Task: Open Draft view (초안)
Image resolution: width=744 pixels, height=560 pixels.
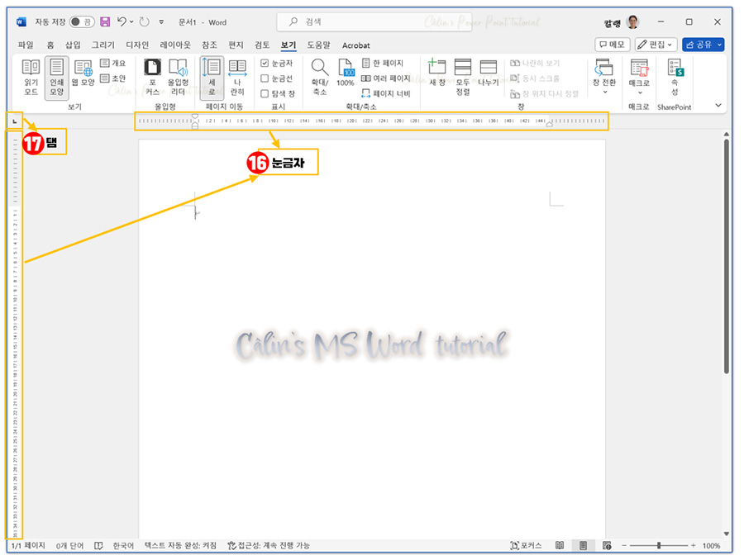Action: [x=113, y=78]
